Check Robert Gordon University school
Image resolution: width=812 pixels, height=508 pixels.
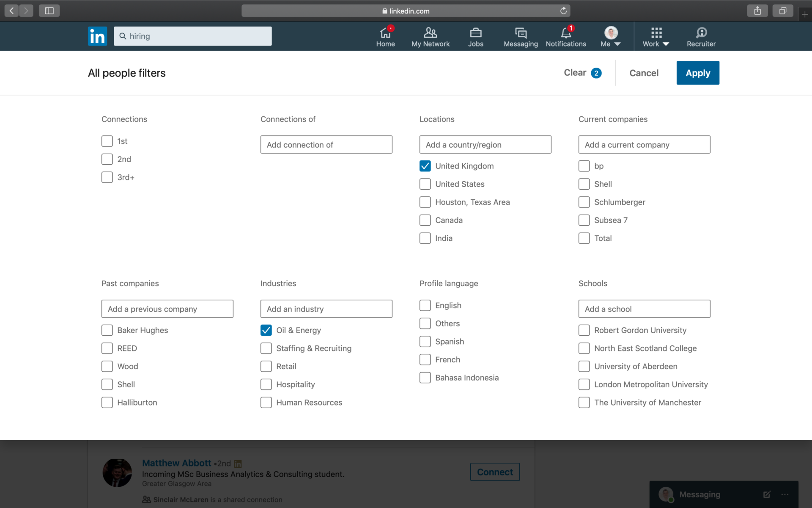(584, 330)
